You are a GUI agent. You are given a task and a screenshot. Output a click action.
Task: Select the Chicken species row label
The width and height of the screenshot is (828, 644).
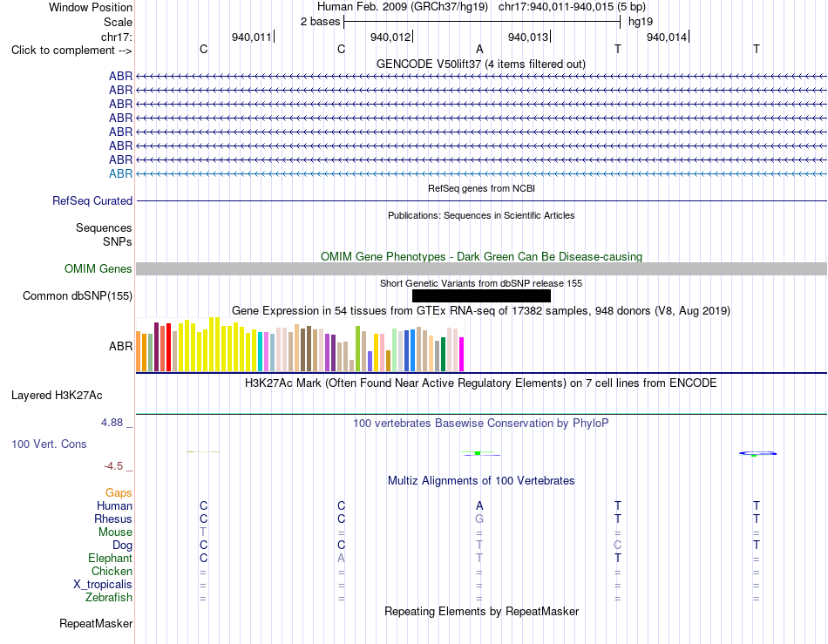pos(112,571)
